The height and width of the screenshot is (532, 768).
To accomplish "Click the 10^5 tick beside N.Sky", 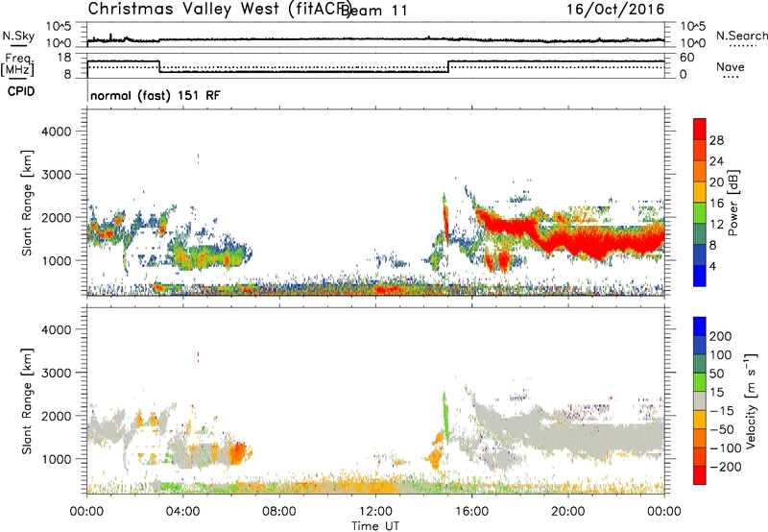I will click(59, 27).
